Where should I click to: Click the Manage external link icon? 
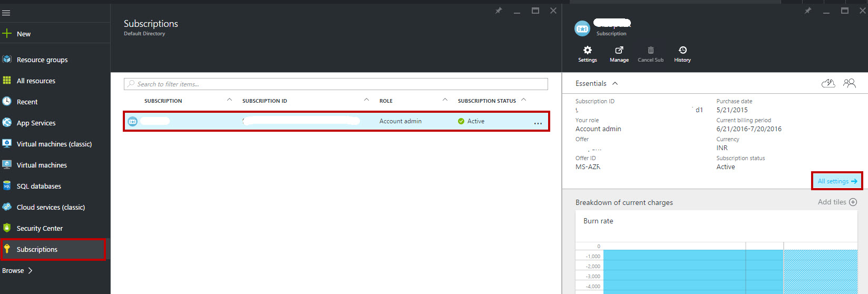click(x=619, y=50)
